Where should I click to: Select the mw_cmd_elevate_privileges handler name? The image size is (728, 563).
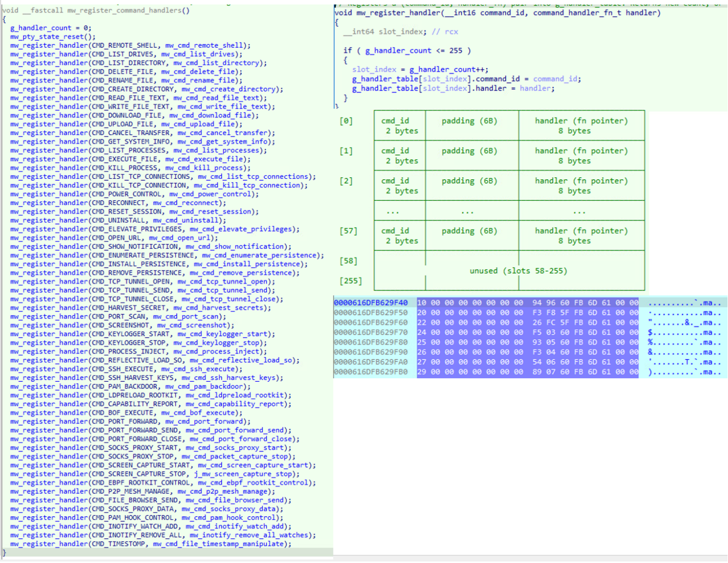pos(240,229)
